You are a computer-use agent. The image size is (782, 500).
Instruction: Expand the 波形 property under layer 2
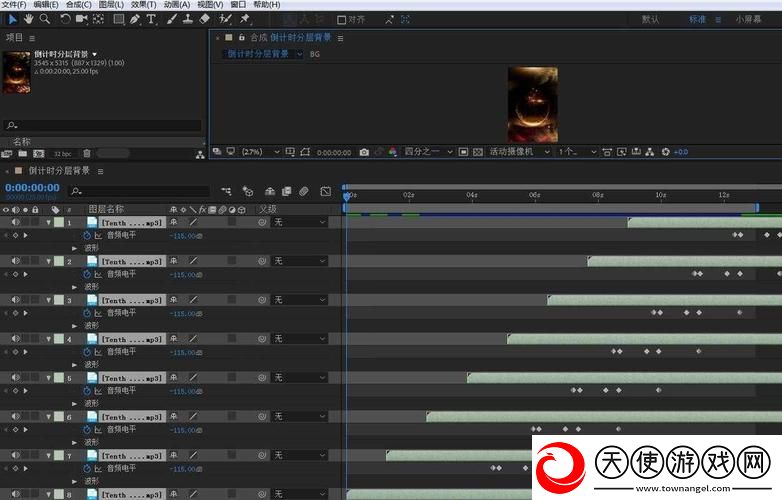click(74, 287)
